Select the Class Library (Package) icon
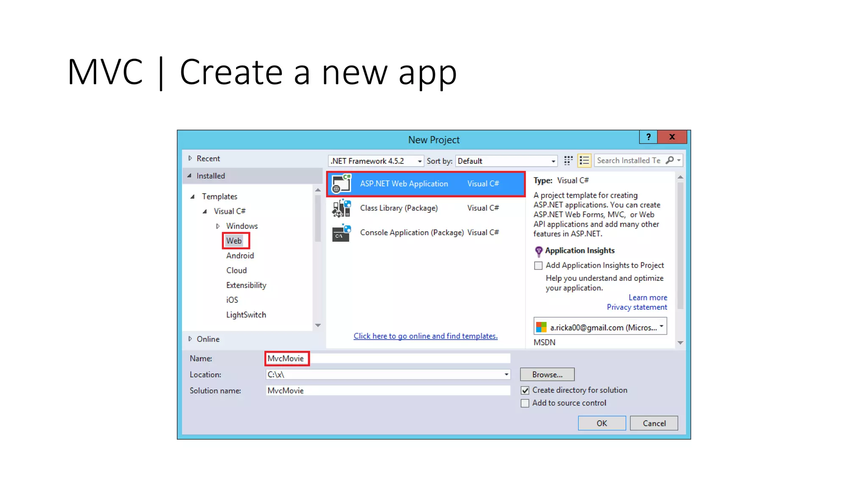868x488 pixels. (342, 208)
